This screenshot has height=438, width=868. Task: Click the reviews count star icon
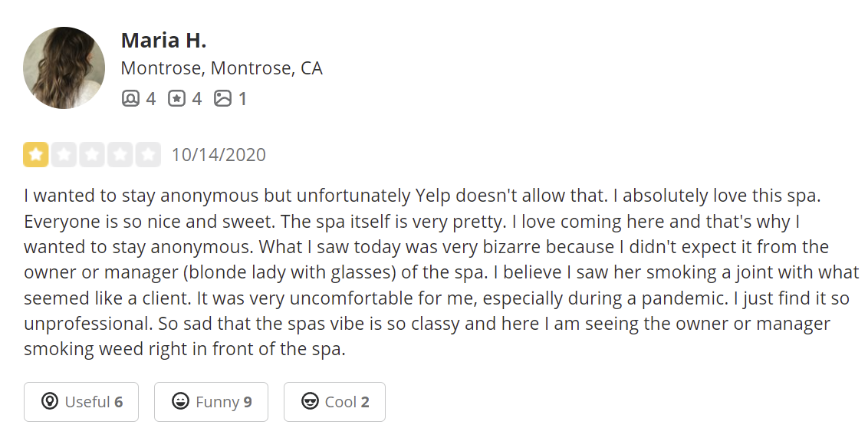176,99
